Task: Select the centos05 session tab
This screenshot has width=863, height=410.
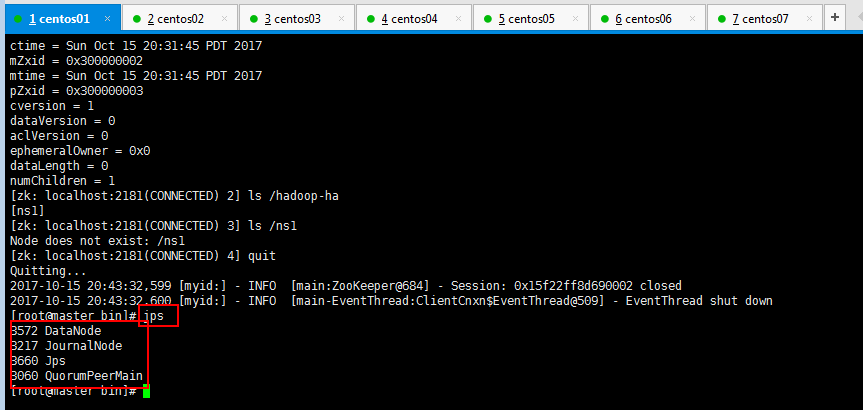Action: pyautogui.click(x=526, y=18)
